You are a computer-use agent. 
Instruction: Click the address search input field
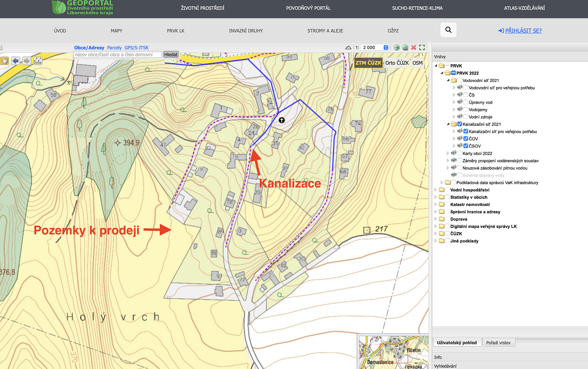click(x=118, y=55)
